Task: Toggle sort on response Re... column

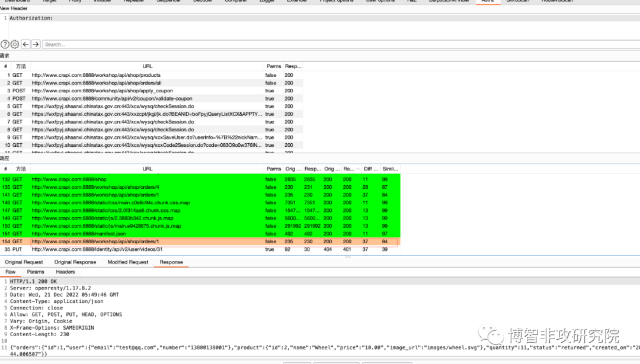Action: (x=351, y=169)
